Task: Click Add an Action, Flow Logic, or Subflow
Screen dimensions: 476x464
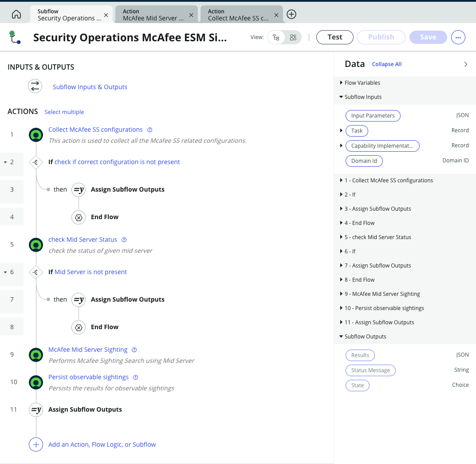Action: point(102,444)
